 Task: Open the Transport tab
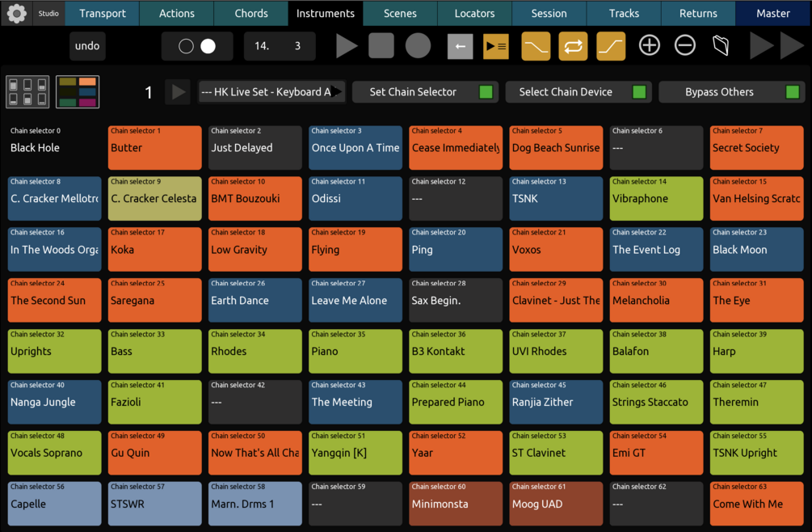tap(102, 13)
